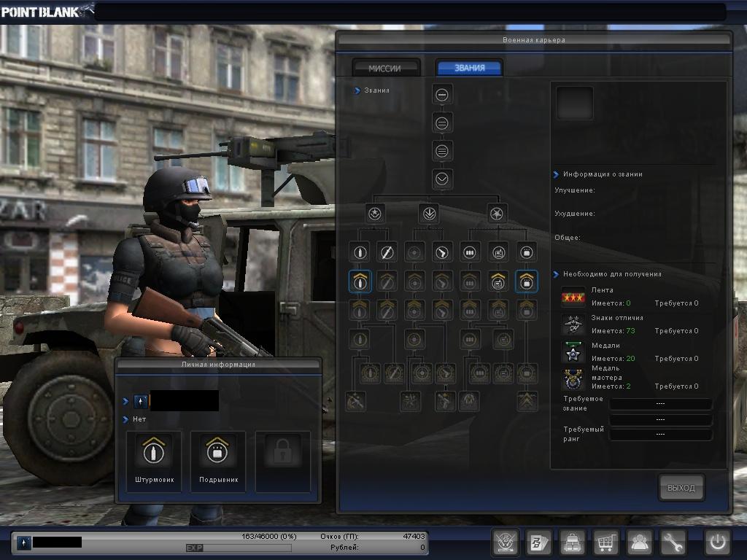Click the 'Военная карьера' window title
Screen dimensions: 747x560
coord(533,40)
